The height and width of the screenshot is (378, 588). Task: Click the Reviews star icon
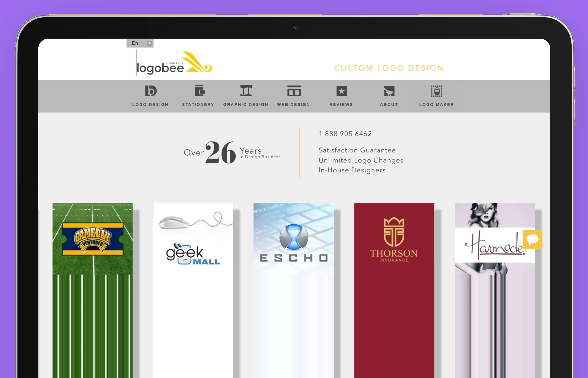[341, 91]
